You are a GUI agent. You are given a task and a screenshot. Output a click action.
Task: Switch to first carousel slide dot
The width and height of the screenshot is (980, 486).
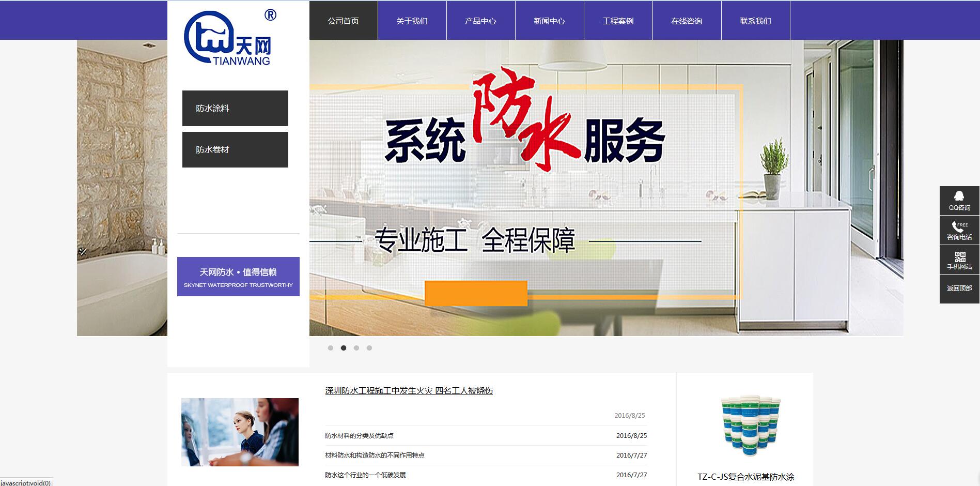(x=331, y=348)
